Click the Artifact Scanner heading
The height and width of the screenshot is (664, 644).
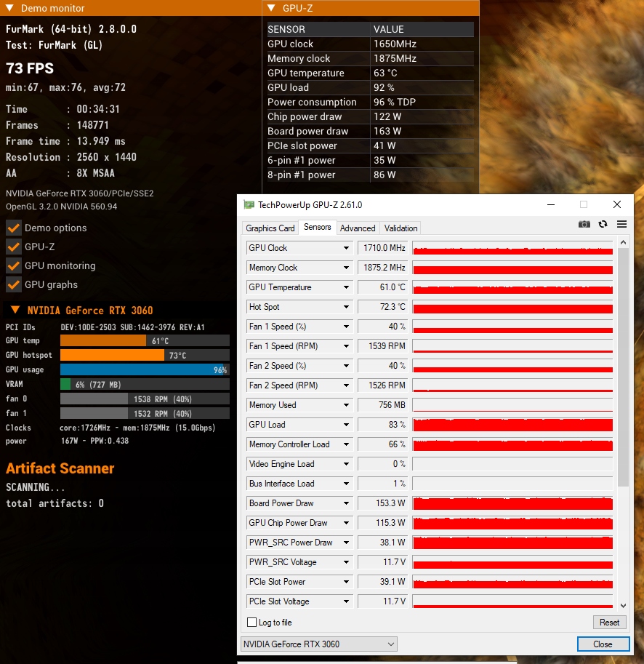tap(60, 468)
